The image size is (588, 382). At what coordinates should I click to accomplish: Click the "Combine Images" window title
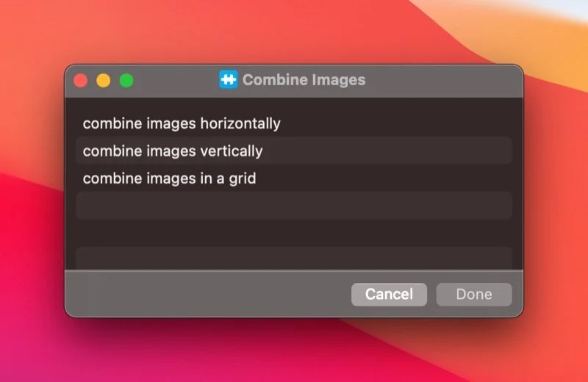(x=304, y=80)
